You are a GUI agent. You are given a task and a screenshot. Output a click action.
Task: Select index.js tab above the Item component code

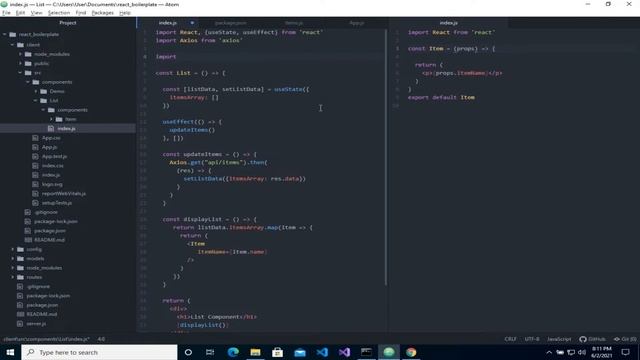tap(449, 23)
